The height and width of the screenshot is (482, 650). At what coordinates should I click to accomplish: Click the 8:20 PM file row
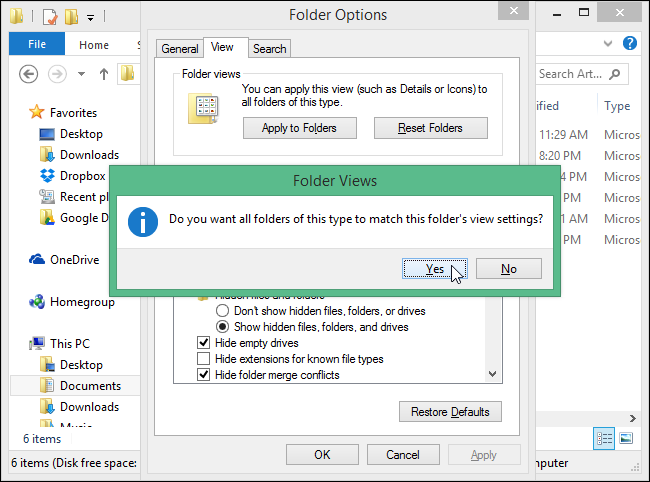pos(589,156)
